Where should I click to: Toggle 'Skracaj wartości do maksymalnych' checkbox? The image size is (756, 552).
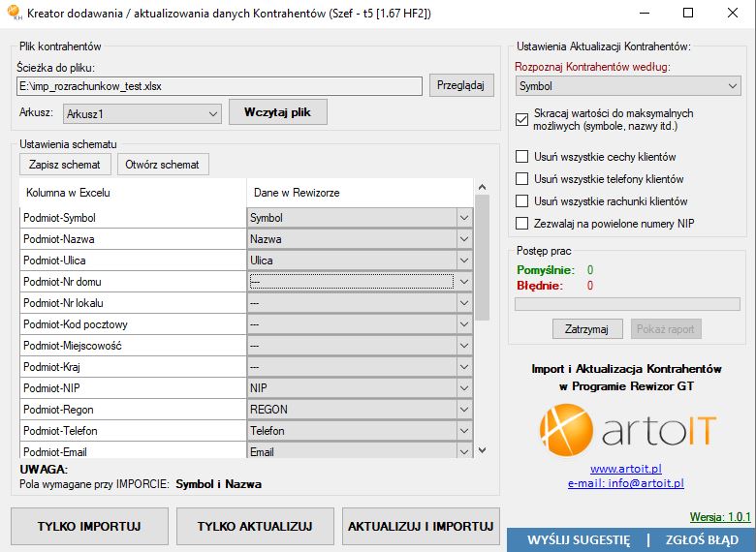[x=522, y=120]
